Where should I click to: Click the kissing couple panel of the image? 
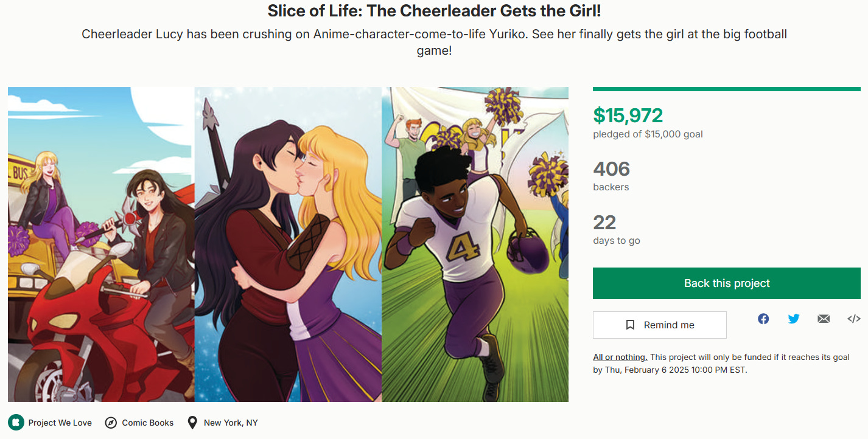click(x=288, y=244)
